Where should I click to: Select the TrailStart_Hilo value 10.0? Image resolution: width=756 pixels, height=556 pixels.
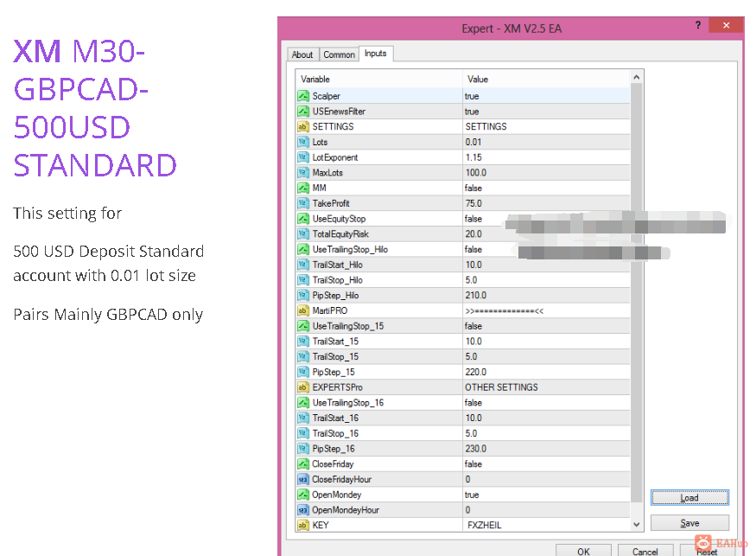click(x=473, y=265)
